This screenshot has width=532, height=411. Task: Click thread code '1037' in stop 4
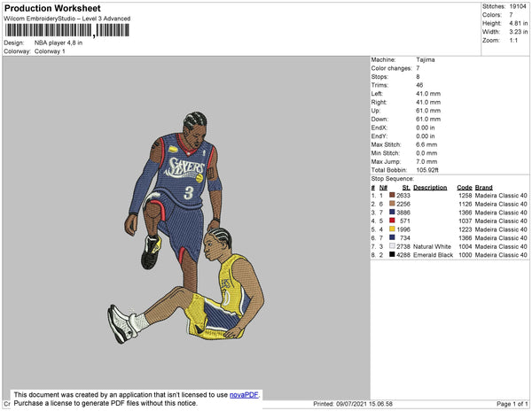pos(465,221)
